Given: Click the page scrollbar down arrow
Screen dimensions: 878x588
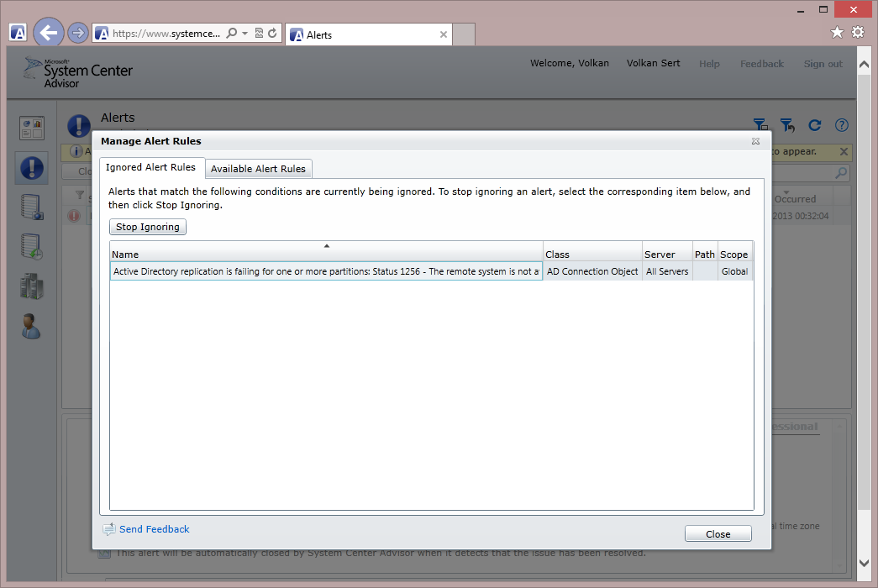Looking at the screenshot, I should tap(864, 563).
